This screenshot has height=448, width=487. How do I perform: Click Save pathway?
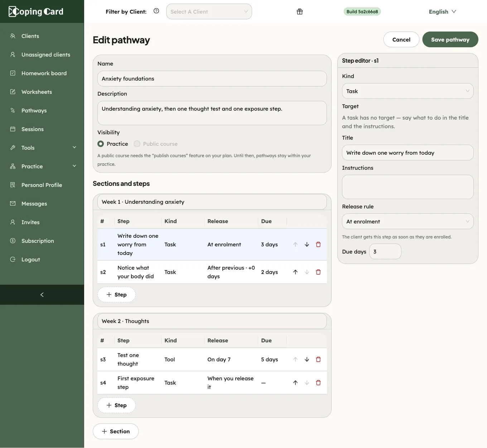pos(450,39)
